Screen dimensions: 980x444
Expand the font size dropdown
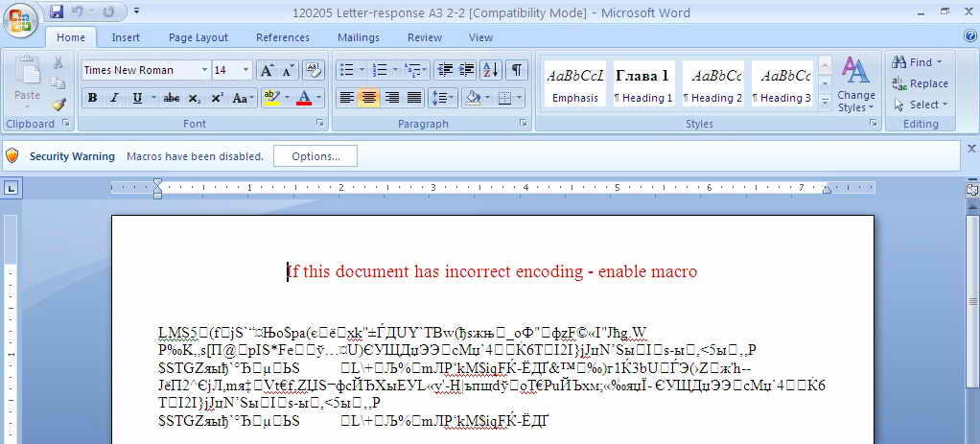[246, 70]
